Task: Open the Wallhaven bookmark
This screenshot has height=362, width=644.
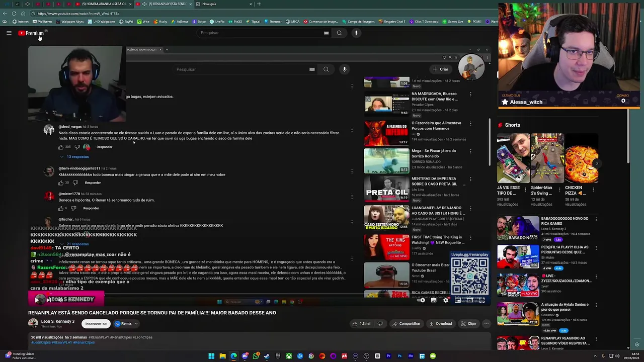Action: coord(42,22)
